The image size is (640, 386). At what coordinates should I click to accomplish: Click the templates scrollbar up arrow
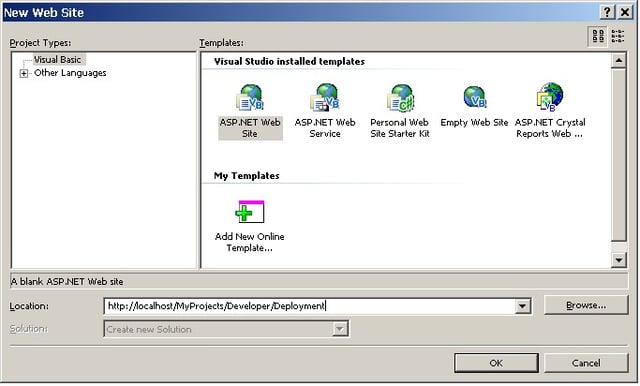(x=618, y=61)
